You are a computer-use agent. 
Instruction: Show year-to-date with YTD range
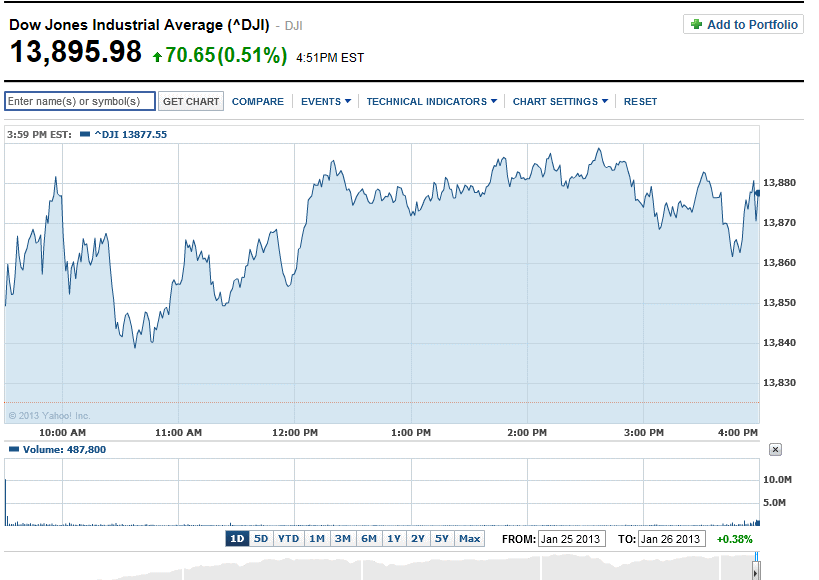point(289,538)
